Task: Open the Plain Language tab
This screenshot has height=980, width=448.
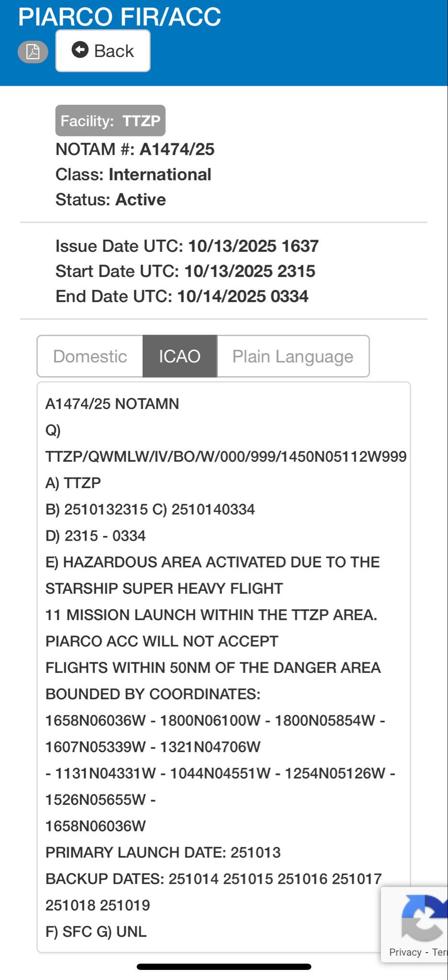Action: click(x=292, y=356)
